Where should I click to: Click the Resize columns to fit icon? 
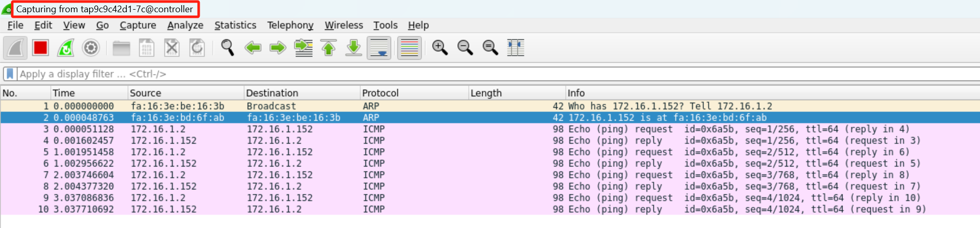click(x=515, y=48)
